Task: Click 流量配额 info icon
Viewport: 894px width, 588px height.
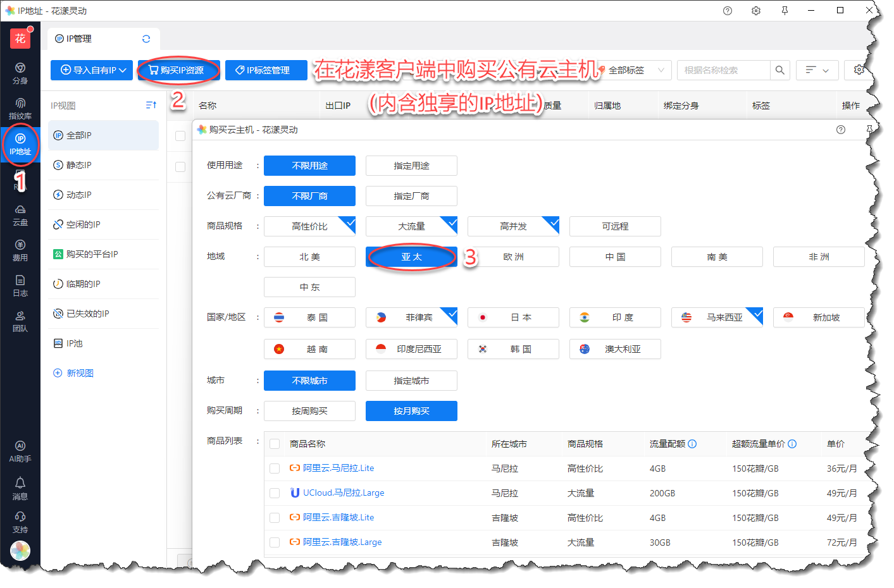Action: click(692, 444)
